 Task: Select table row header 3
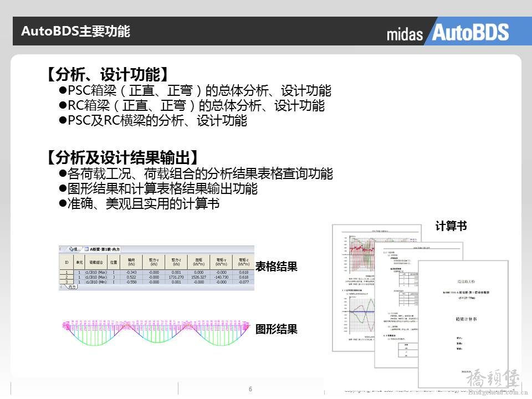66,282
